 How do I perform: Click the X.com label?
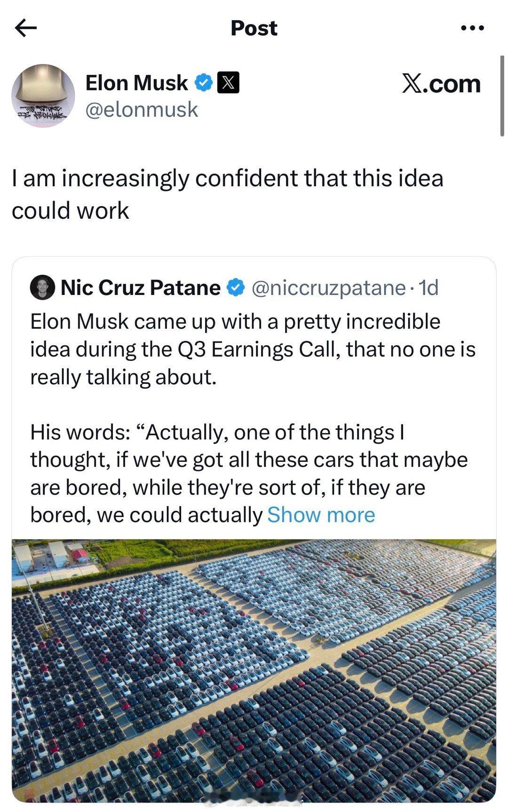click(441, 84)
